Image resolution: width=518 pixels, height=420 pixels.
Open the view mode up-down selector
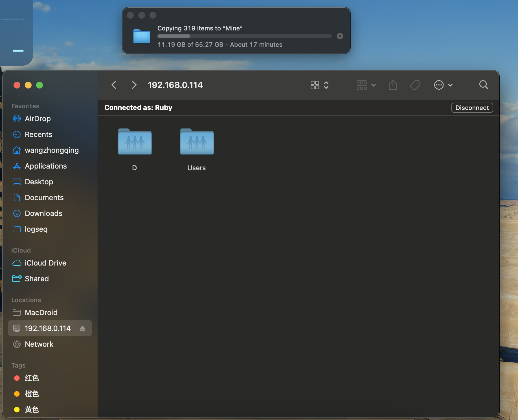pos(326,85)
